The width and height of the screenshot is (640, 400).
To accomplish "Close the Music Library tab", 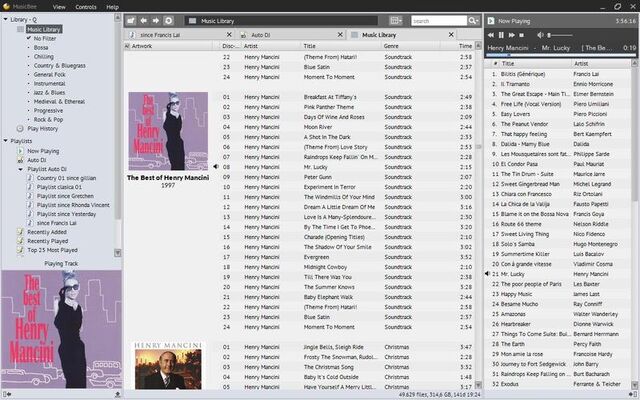I will tap(451, 35).
